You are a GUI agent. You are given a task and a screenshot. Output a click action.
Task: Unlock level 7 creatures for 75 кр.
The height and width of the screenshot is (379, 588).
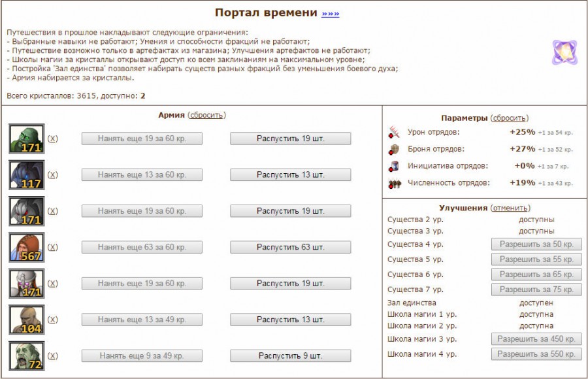536,289
